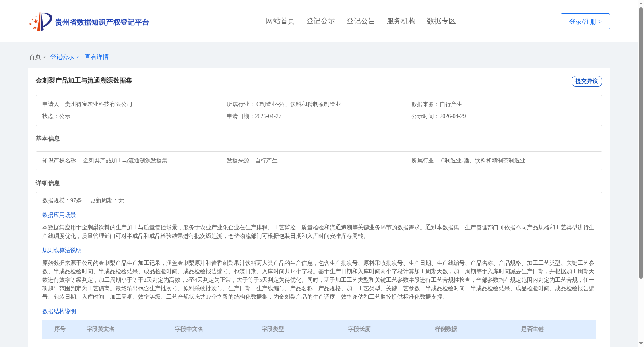644x347 pixels.
Task: Click the vertical scrollbar thumb
Action: 641,143
